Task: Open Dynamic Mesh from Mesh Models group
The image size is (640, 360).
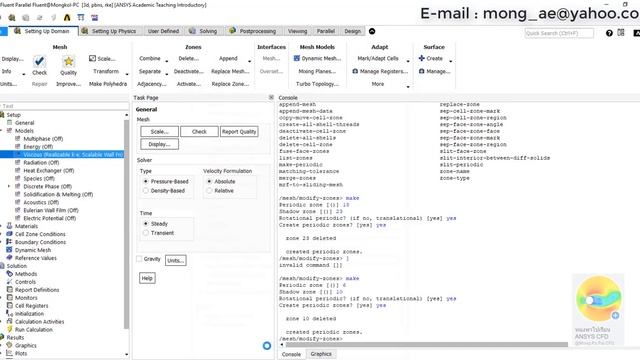Action: pyautogui.click(x=317, y=58)
